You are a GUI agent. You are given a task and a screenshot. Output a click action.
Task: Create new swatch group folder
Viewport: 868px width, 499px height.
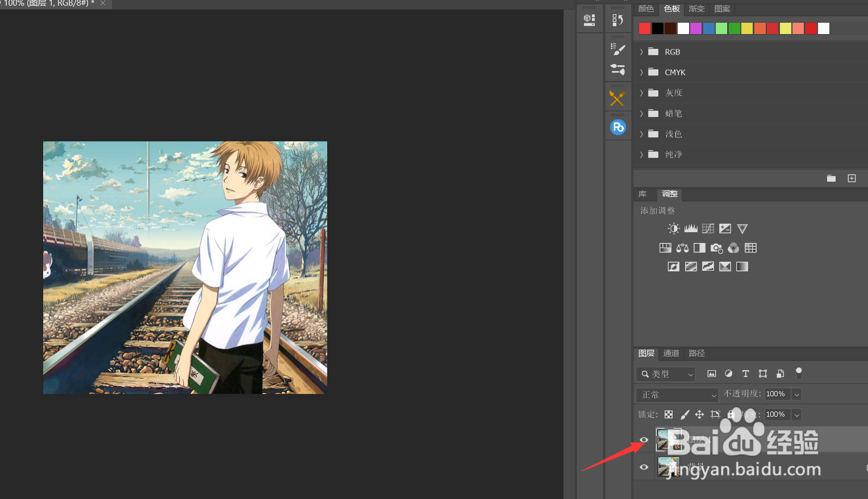[x=831, y=178]
